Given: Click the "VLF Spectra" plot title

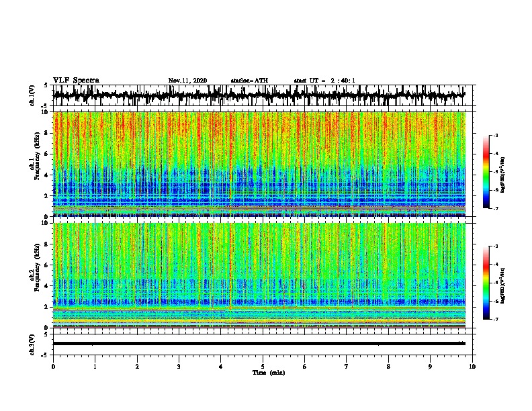Looking at the screenshot, I should click(76, 81).
